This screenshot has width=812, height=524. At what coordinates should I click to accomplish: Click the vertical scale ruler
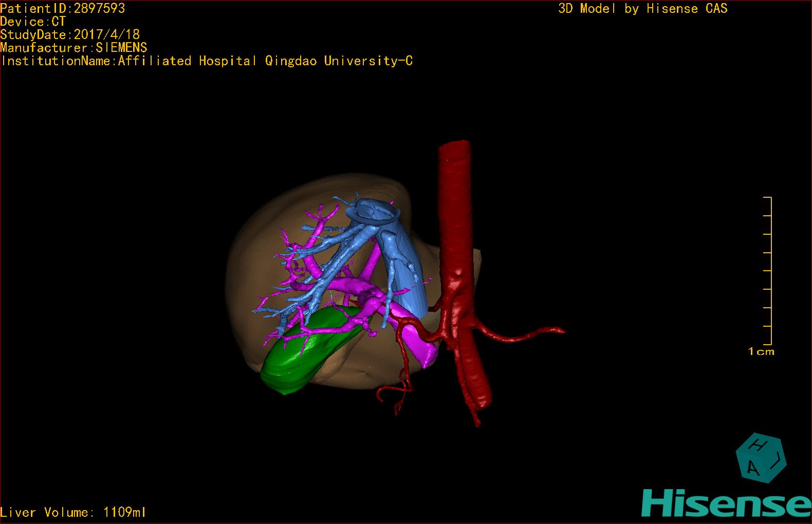tap(768, 271)
